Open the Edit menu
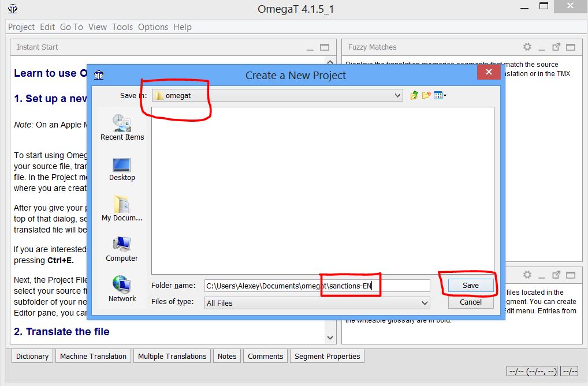The height and width of the screenshot is (386, 588). coord(47,27)
